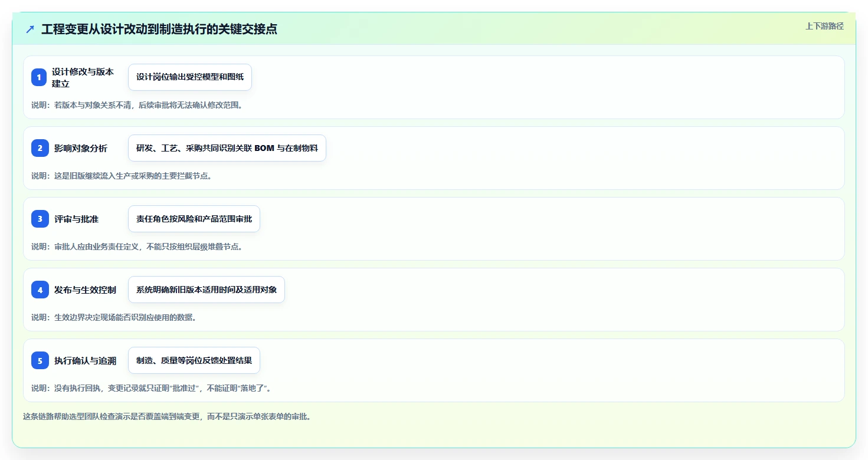This screenshot has width=868, height=460.
Task: Select the step number 2 badge
Action: (40, 148)
